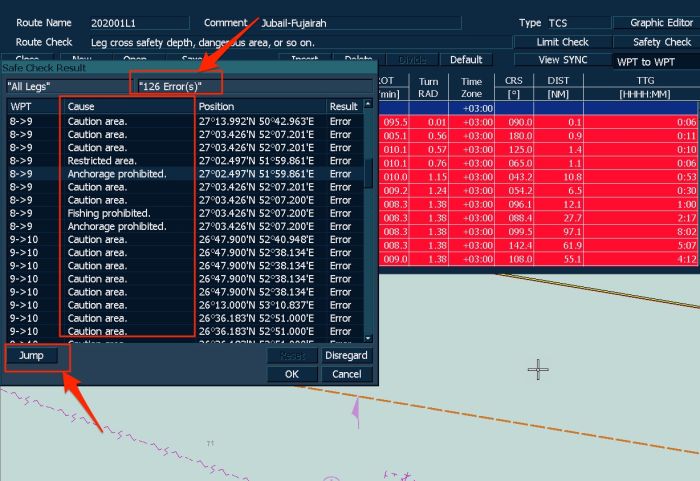Cancel the Safe Check Result dialog
Image resolution: width=700 pixels, height=481 pixels.
pyautogui.click(x=346, y=374)
